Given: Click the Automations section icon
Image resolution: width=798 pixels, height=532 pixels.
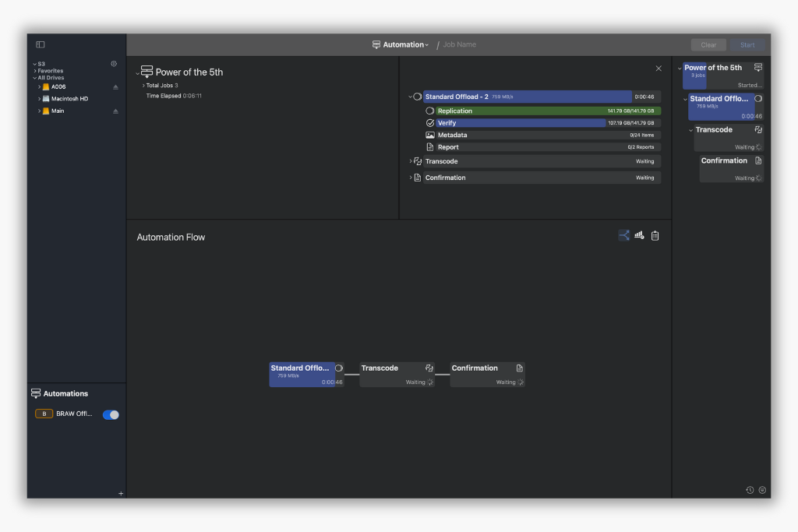Looking at the screenshot, I should click(36, 393).
